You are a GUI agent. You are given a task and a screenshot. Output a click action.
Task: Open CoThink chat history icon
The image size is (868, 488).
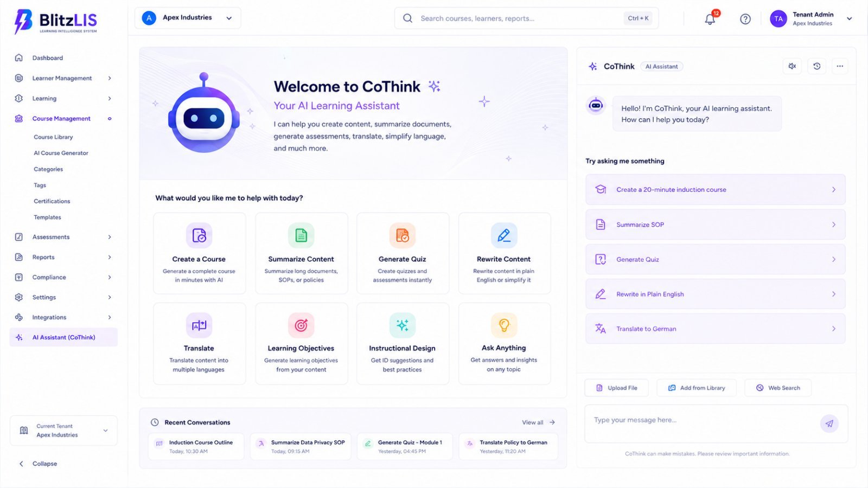tap(816, 66)
